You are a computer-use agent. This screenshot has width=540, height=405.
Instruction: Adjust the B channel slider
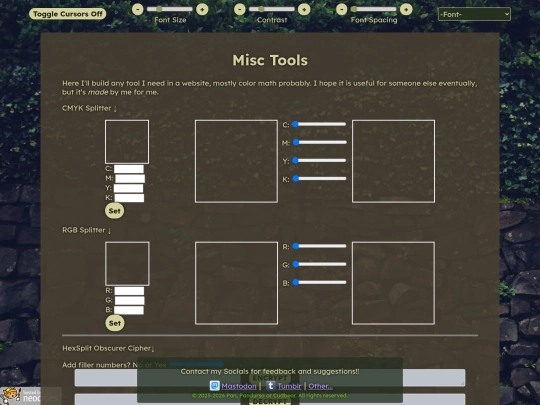(x=319, y=282)
